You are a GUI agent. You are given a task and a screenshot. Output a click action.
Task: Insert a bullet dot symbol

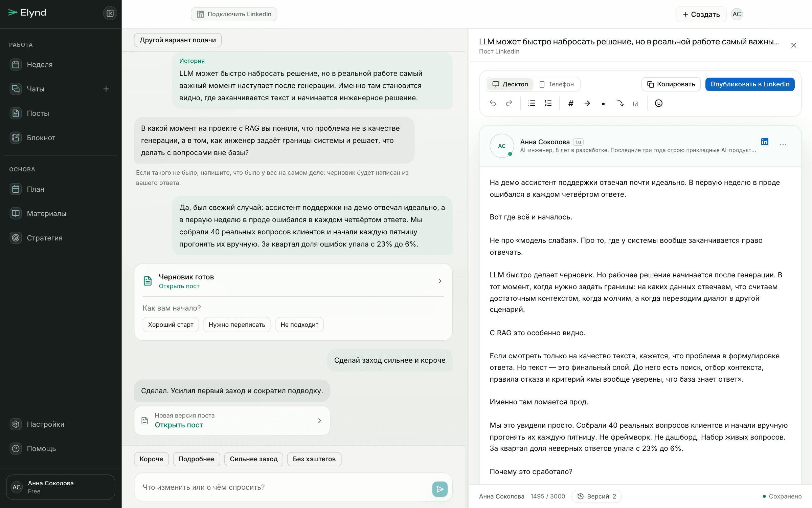[x=603, y=104]
